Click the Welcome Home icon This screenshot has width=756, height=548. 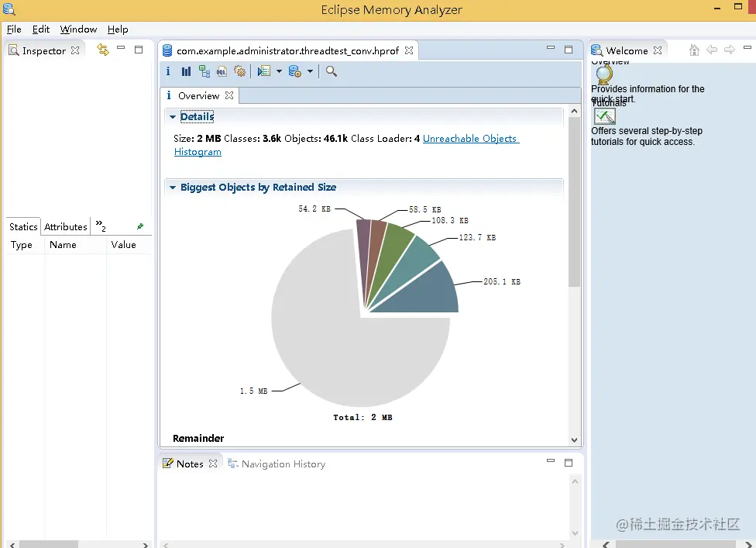click(x=694, y=50)
